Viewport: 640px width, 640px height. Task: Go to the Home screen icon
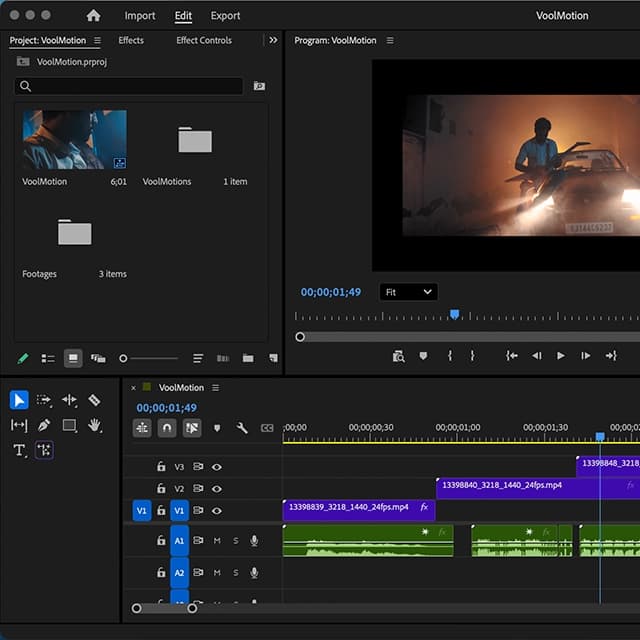coord(93,16)
